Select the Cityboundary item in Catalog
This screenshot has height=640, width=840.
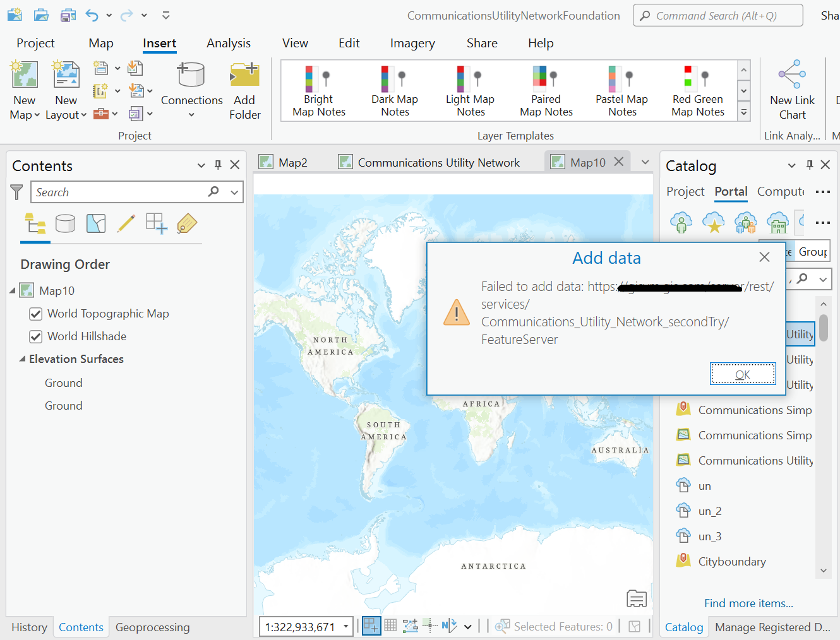(731, 560)
